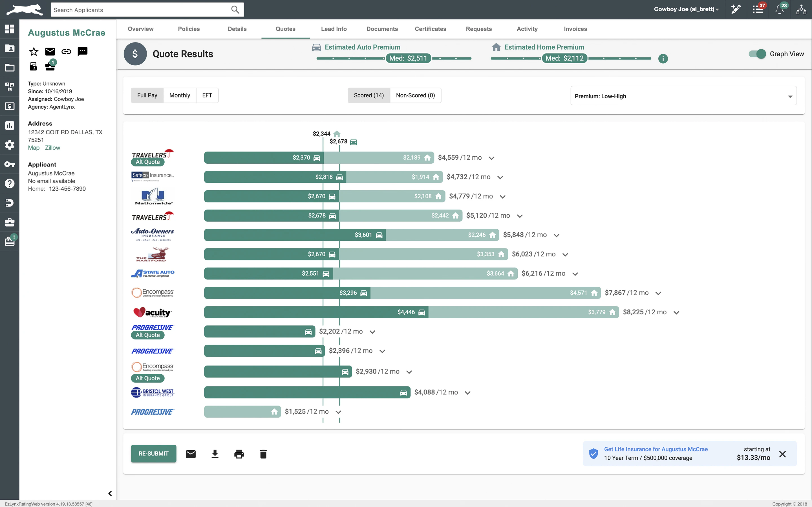The width and height of the screenshot is (812, 507).
Task: Open the Documents tab
Action: click(382, 29)
